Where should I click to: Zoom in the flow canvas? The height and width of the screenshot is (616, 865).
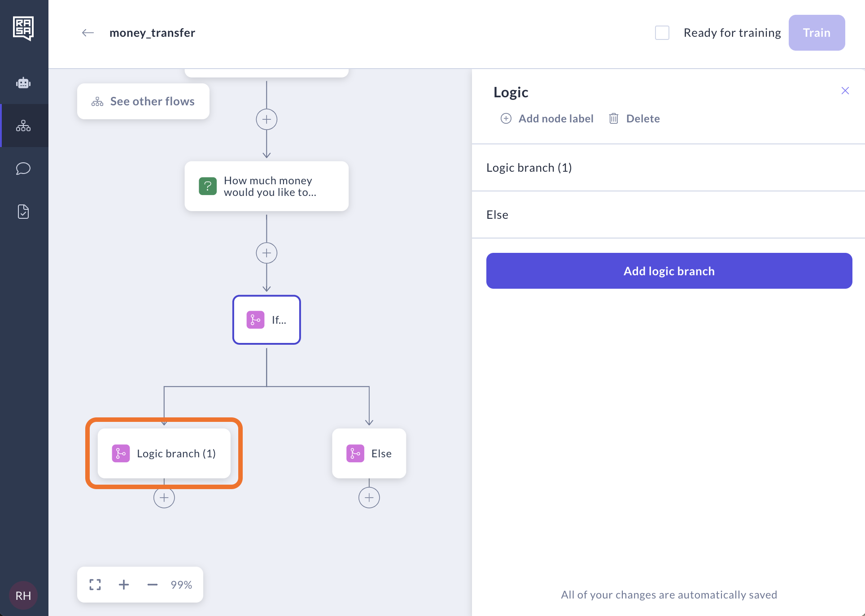124,585
